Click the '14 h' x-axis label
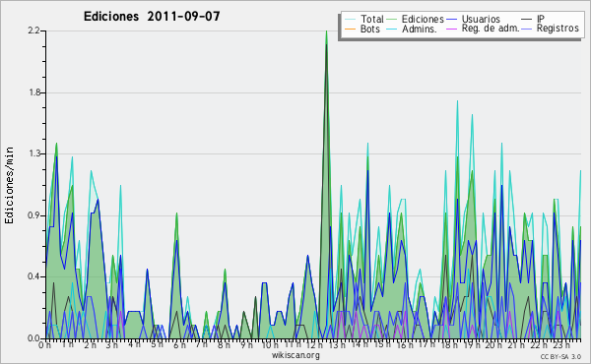 click(x=360, y=344)
